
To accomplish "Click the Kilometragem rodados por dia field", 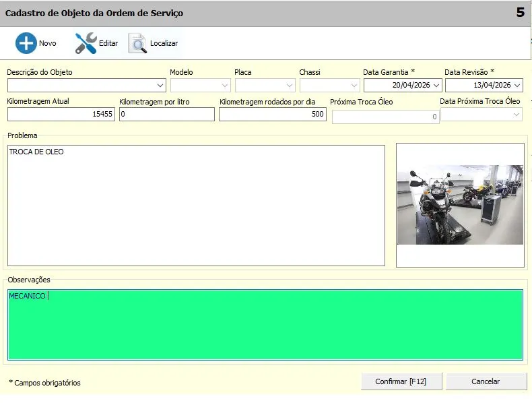I will 273,114.
